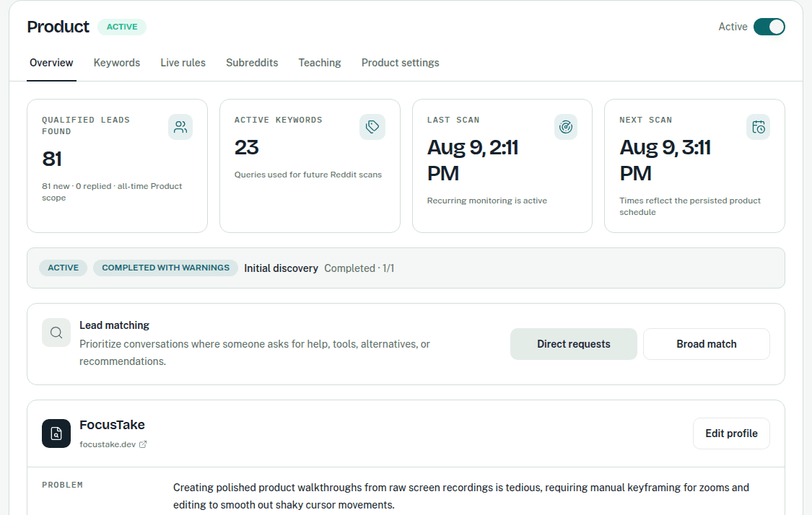The width and height of the screenshot is (812, 515).
Task: Click the Lead matching heading
Action: pos(114,325)
